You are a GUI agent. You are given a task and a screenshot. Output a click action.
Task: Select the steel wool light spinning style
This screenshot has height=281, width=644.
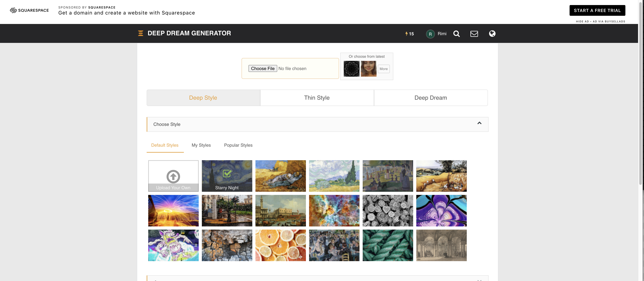pyautogui.click(x=173, y=211)
